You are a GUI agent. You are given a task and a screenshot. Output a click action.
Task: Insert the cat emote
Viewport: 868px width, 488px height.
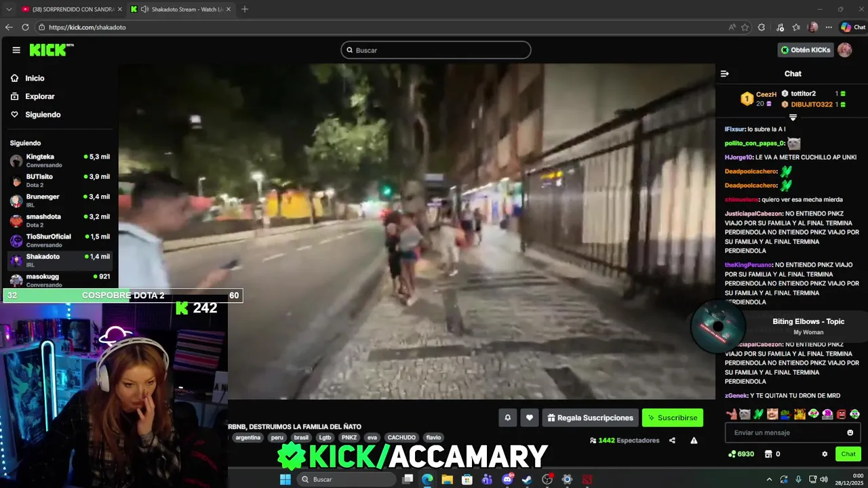click(745, 414)
